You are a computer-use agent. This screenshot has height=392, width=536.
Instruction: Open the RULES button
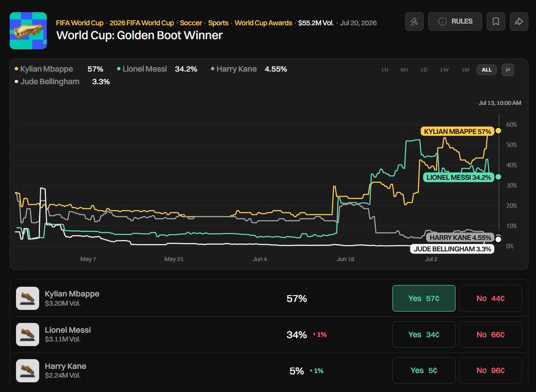(456, 21)
